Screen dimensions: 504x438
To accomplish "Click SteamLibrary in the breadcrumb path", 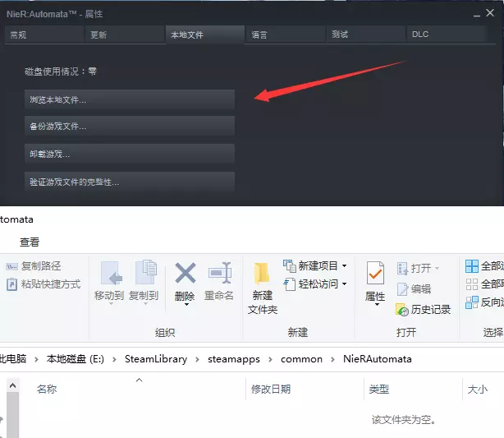I will coord(156,359).
